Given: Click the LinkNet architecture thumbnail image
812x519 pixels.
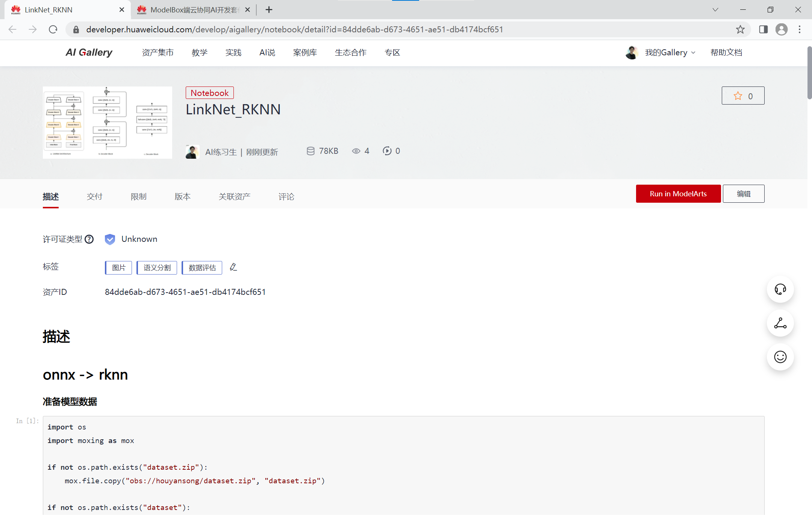Looking at the screenshot, I should 108,123.
